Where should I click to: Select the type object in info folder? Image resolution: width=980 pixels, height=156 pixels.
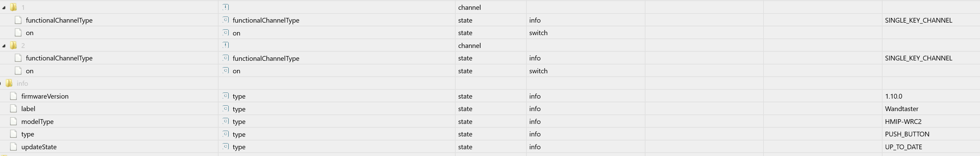pos(28,134)
